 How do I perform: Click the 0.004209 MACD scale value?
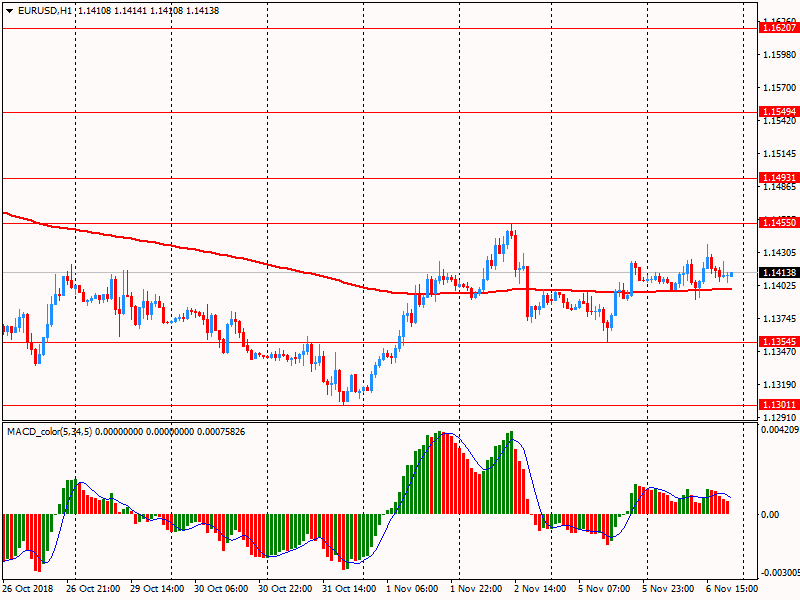pyautogui.click(x=779, y=430)
